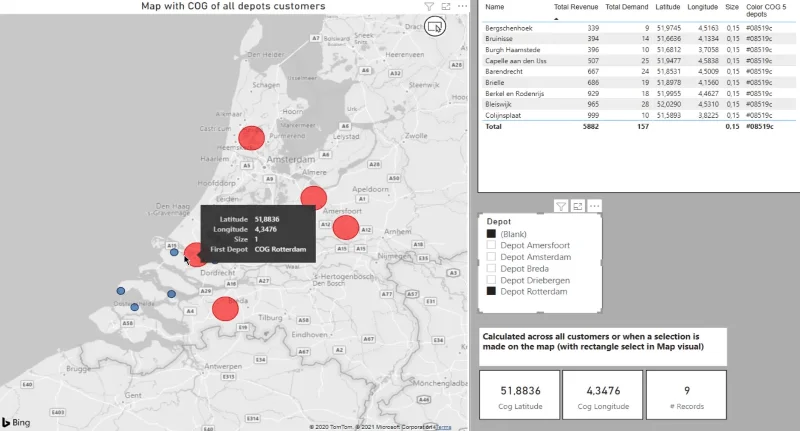The height and width of the screenshot is (431, 800).
Task: Click the Cog Latitude card showing 51,8836
Action: (520, 395)
